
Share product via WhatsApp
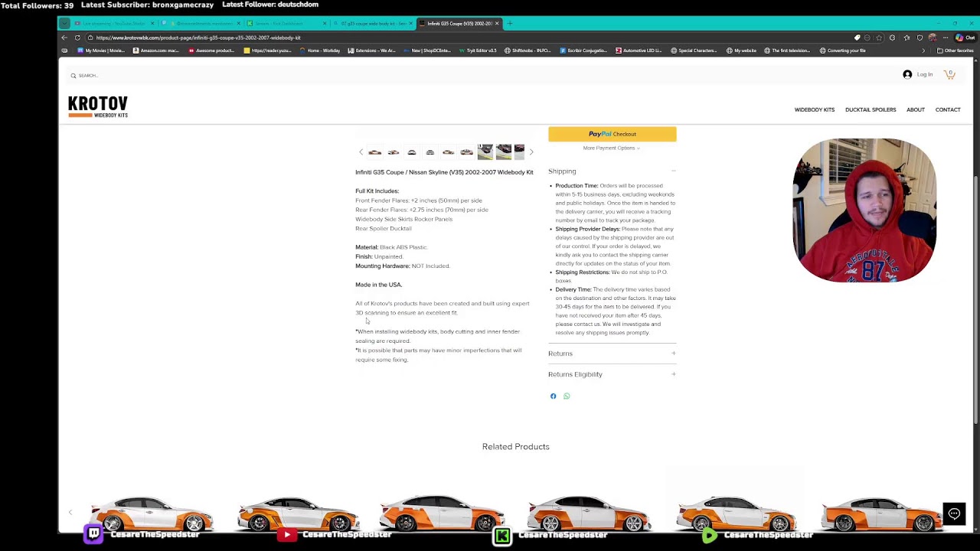pyautogui.click(x=567, y=396)
